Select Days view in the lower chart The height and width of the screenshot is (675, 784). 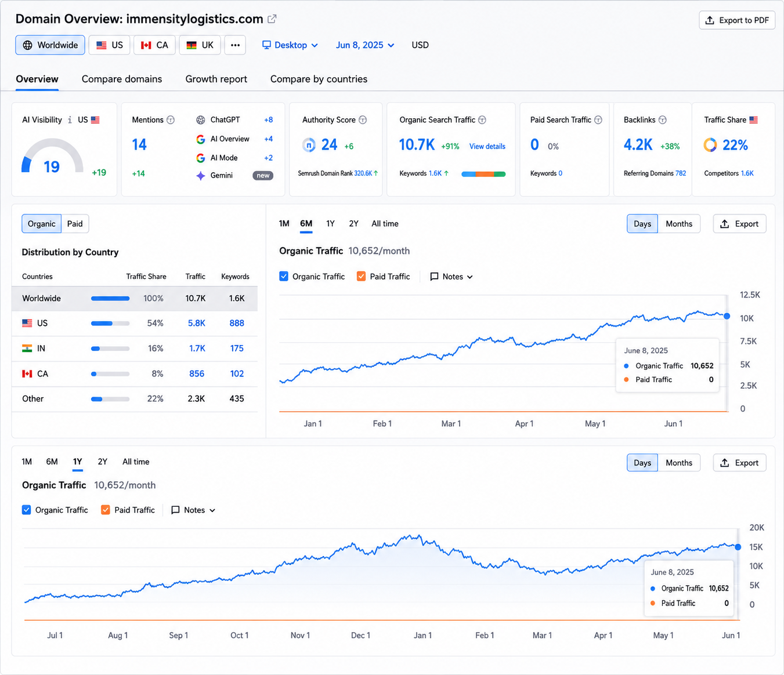point(642,463)
